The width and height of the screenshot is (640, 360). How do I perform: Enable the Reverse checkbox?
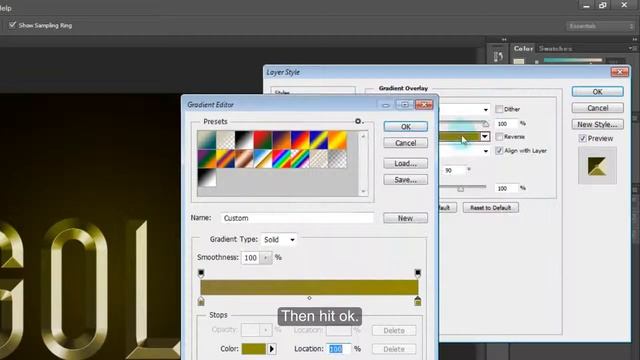(499, 136)
